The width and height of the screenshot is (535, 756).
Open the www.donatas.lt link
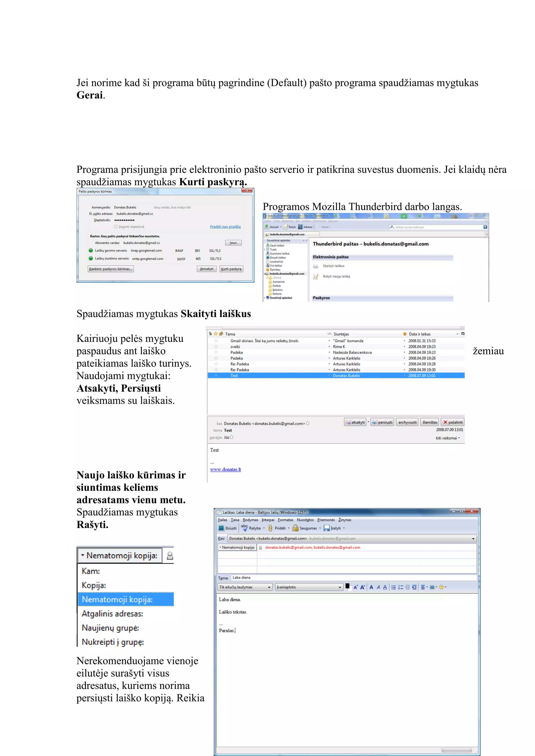point(225,470)
